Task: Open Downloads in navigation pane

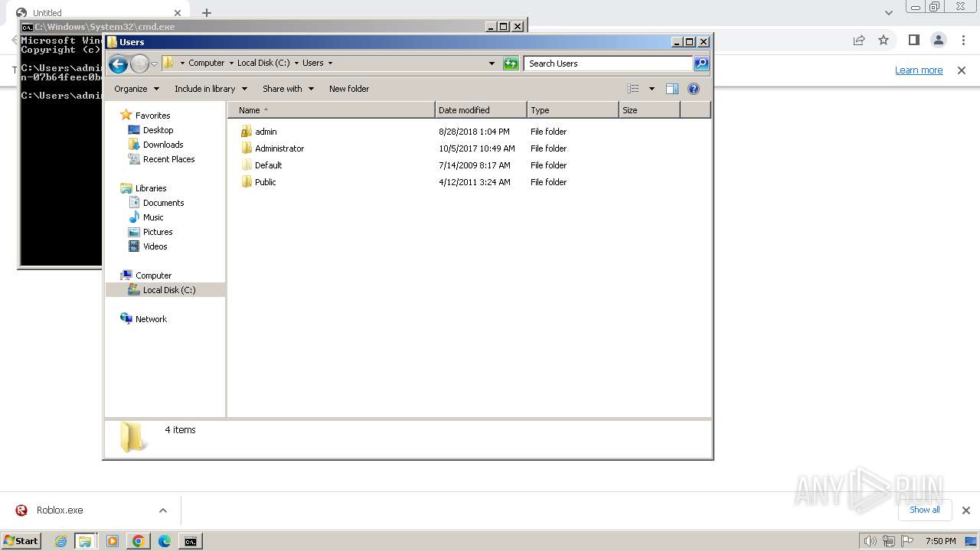Action: click(x=163, y=145)
